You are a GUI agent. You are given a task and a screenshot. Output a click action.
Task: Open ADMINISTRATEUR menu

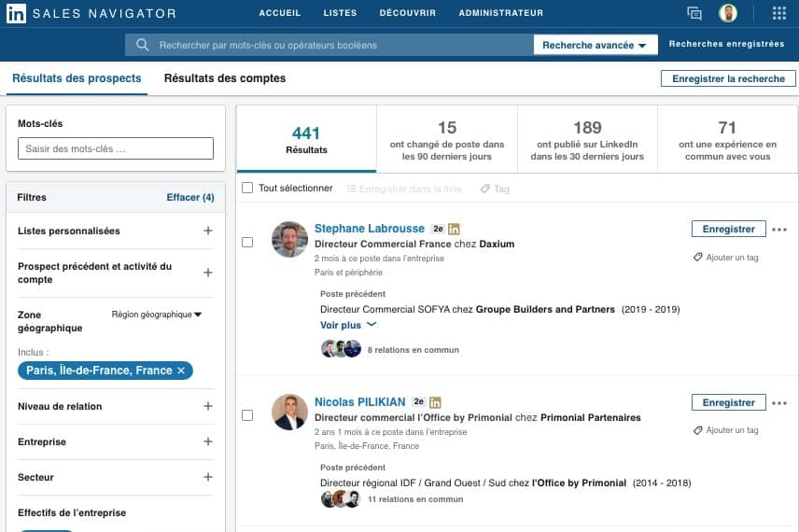501,13
